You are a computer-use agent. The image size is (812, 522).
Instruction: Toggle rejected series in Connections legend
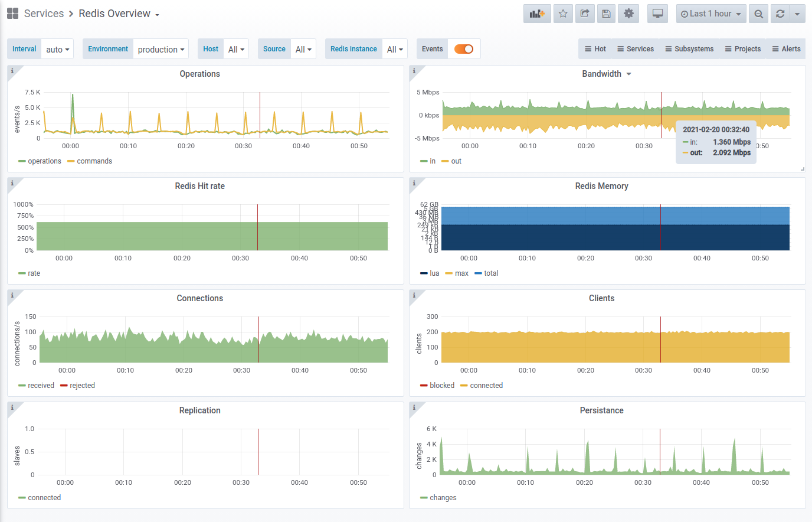coord(82,386)
